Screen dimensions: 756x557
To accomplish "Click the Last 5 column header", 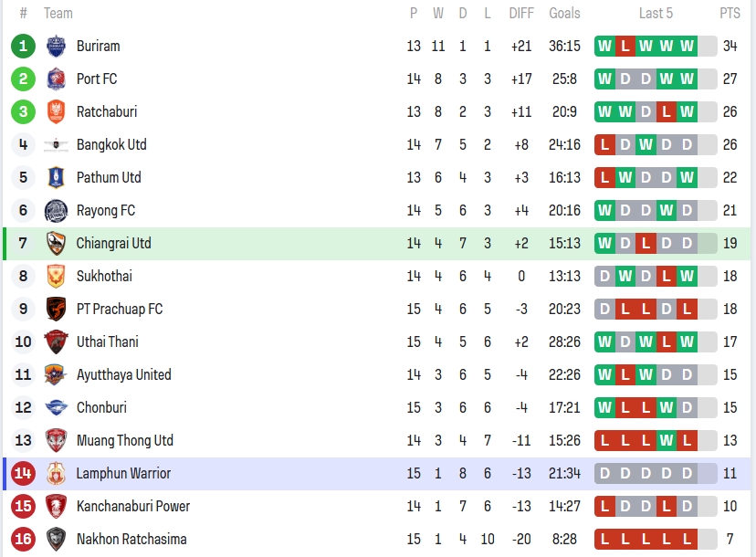I will point(656,14).
